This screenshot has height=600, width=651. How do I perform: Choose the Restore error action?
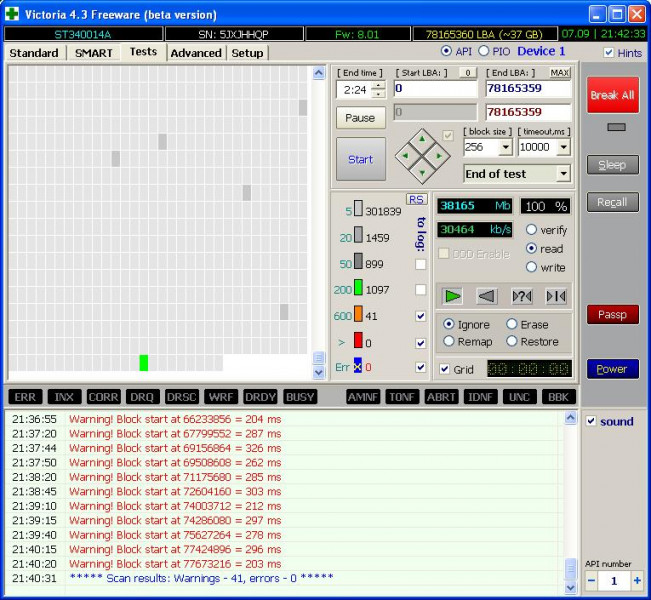[512, 341]
